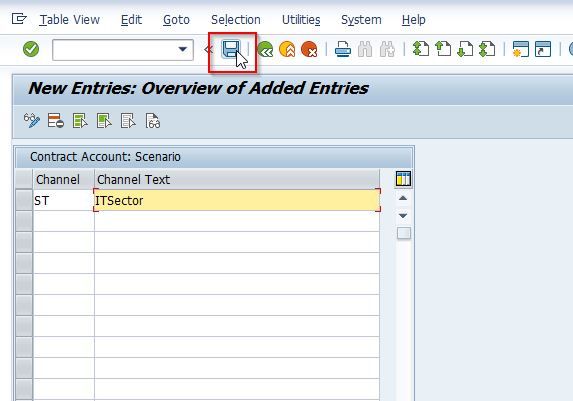Open the Edit menu

click(x=131, y=20)
